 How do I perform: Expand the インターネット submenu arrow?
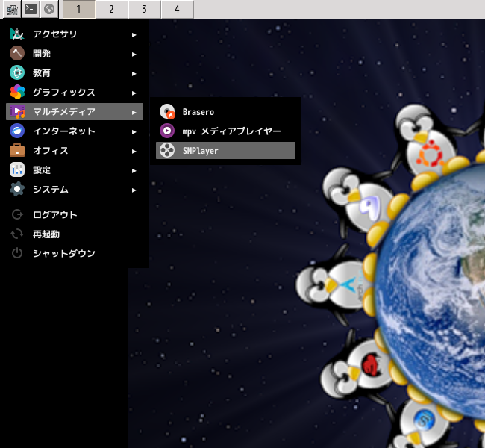tap(134, 132)
